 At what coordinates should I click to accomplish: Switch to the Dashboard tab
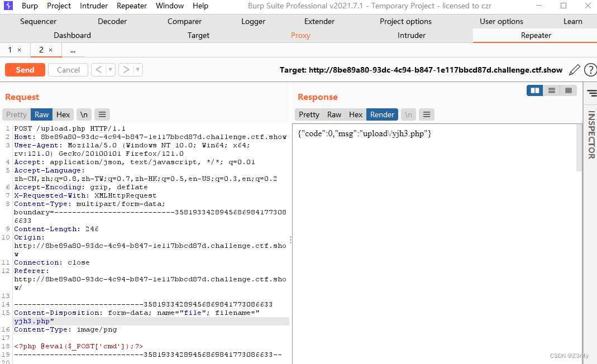click(72, 35)
